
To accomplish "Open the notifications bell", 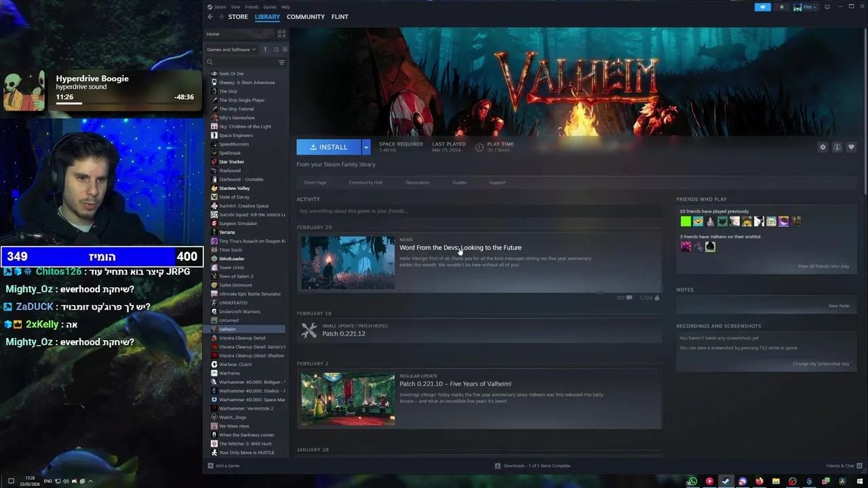I will (781, 7).
